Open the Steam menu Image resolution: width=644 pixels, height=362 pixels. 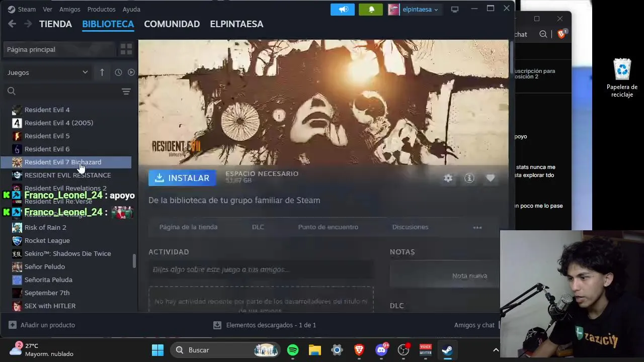click(x=22, y=9)
